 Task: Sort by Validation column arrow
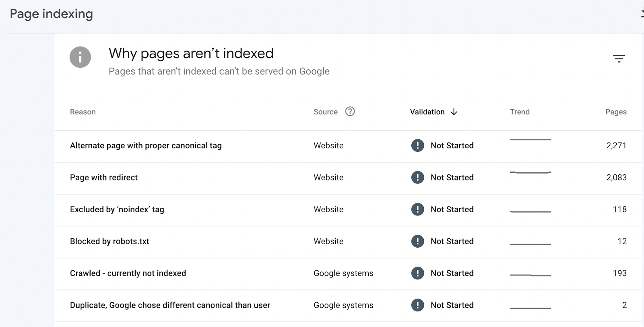click(x=454, y=112)
